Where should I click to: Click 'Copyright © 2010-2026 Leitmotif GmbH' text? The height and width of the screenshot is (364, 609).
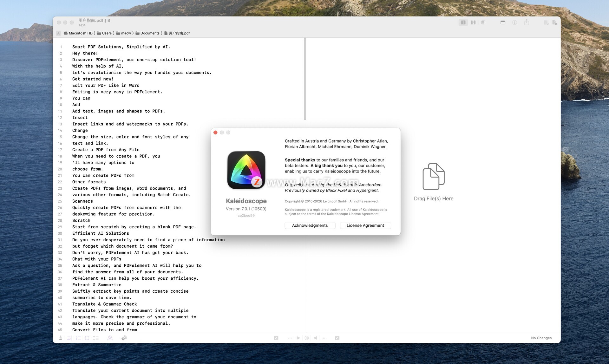(331, 201)
